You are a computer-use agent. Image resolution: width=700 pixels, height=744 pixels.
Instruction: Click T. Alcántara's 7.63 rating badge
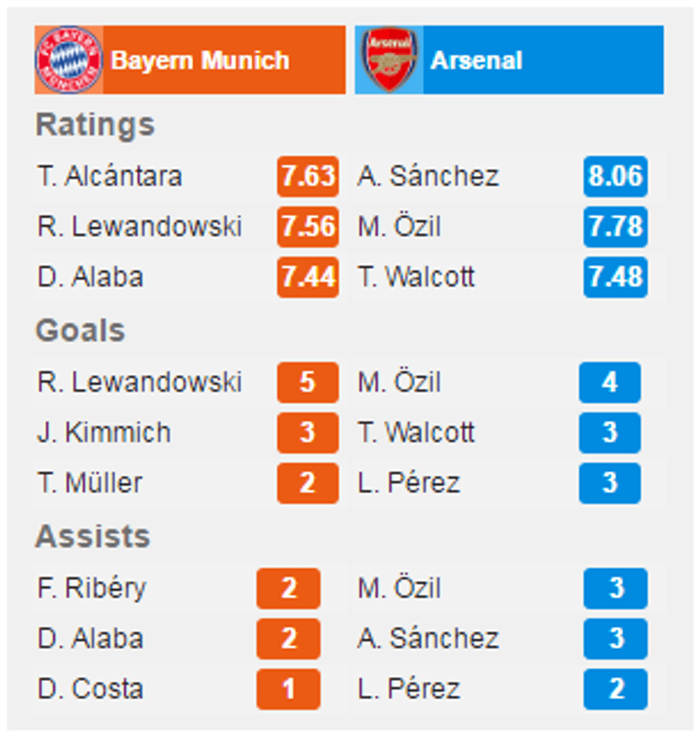[307, 177]
